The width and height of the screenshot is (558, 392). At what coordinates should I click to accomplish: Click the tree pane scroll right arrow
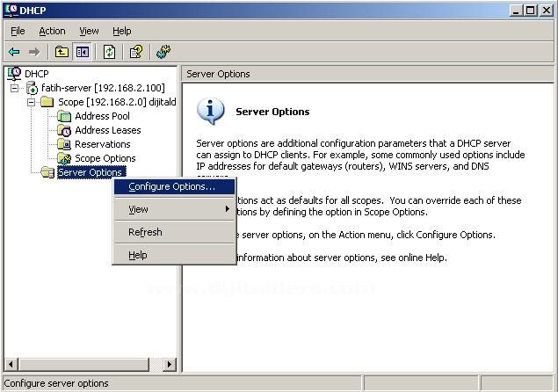[x=170, y=364]
